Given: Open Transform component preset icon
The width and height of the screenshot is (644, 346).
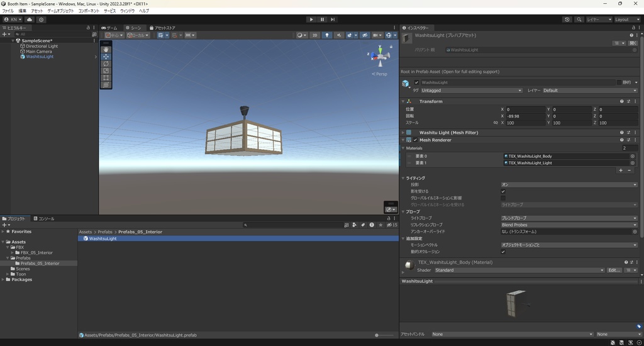Looking at the screenshot, I should [628, 101].
